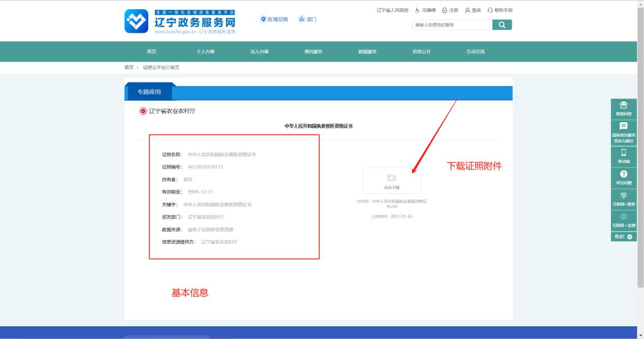Open 区域切换 region switcher
Viewport: 644px width, 339px height.
(274, 19)
